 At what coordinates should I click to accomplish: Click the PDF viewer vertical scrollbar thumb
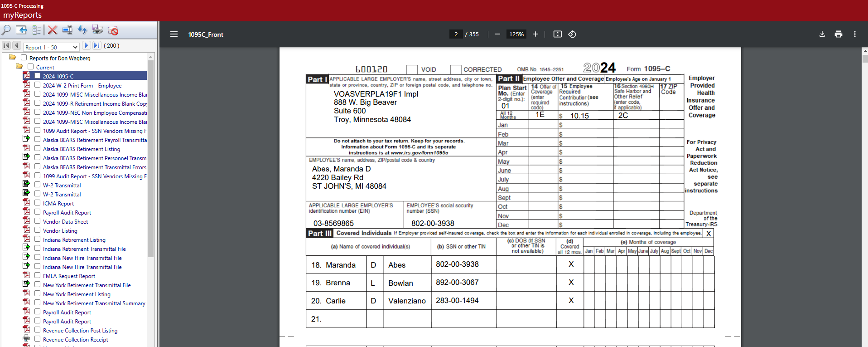click(x=865, y=59)
